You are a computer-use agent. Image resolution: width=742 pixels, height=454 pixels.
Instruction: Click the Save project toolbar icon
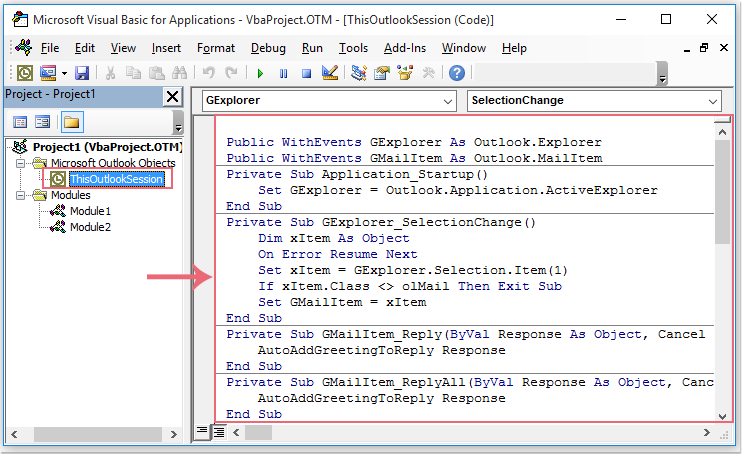tap(82, 73)
